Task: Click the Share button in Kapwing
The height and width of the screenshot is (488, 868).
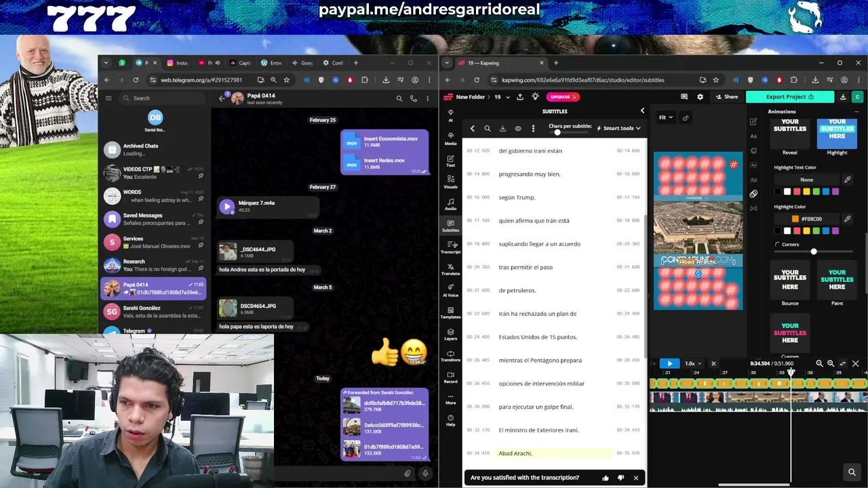Action: (726, 97)
